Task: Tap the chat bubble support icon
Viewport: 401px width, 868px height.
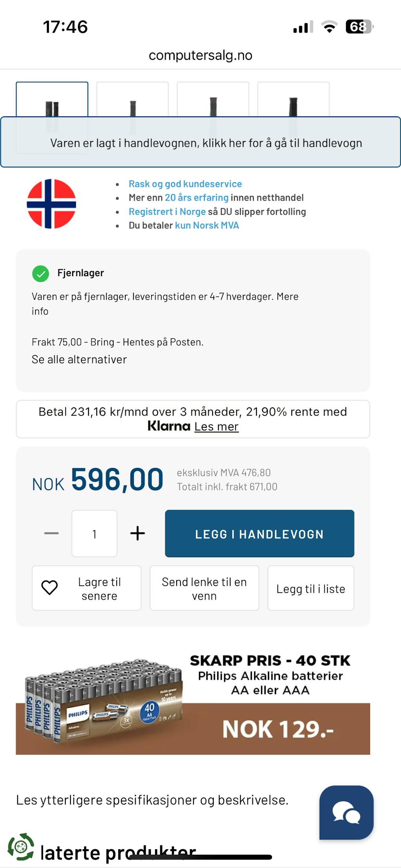Action: [x=346, y=812]
